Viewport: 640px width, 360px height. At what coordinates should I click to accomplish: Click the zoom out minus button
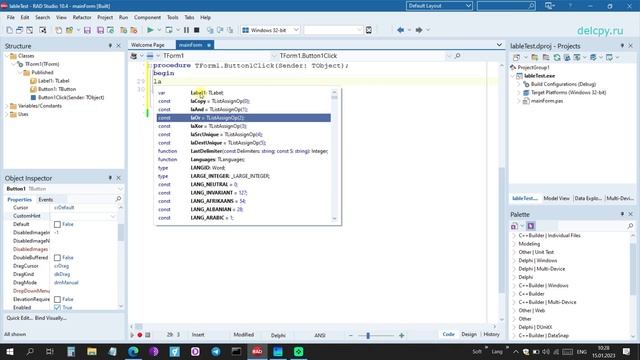point(350,336)
